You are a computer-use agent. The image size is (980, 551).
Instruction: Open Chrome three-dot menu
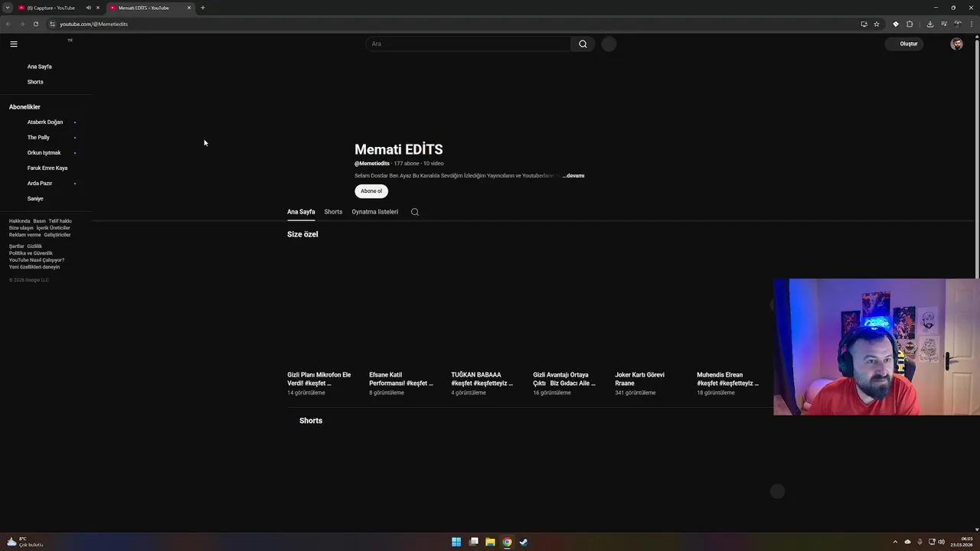pyautogui.click(x=972, y=24)
